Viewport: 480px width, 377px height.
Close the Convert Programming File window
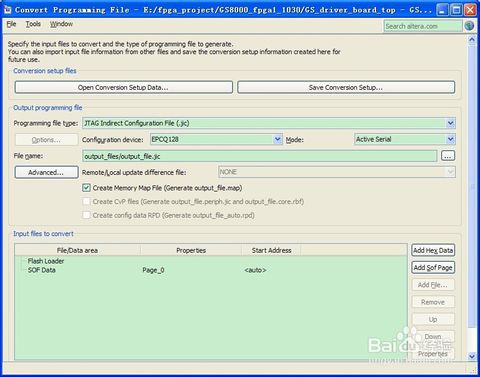(x=470, y=10)
